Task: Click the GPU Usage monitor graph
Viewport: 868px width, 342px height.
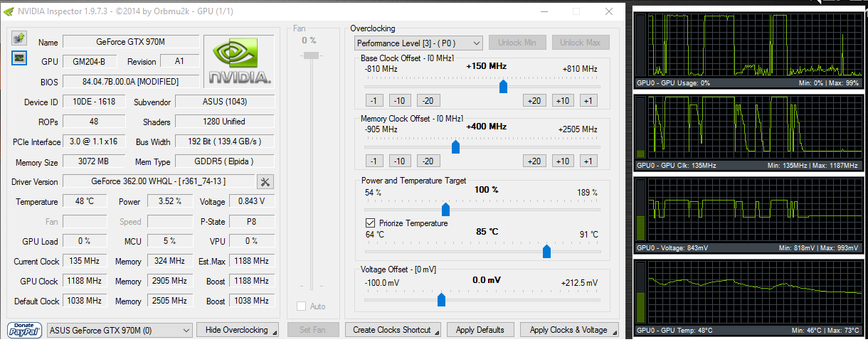Action: [x=748, y=49]
